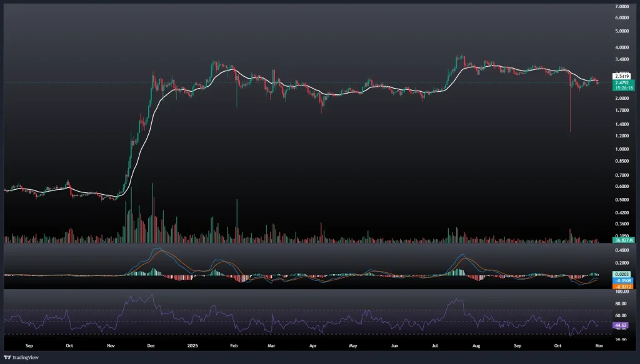Click the Apr marker on time axis
The width and height of the screenshot is (640, 364).
[311, 345]
